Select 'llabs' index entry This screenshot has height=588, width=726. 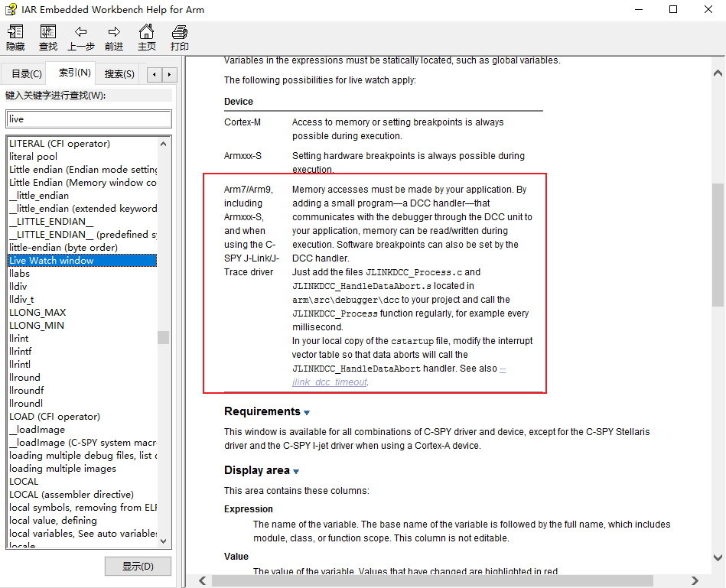pyautogui.click(x=19, y=274)
